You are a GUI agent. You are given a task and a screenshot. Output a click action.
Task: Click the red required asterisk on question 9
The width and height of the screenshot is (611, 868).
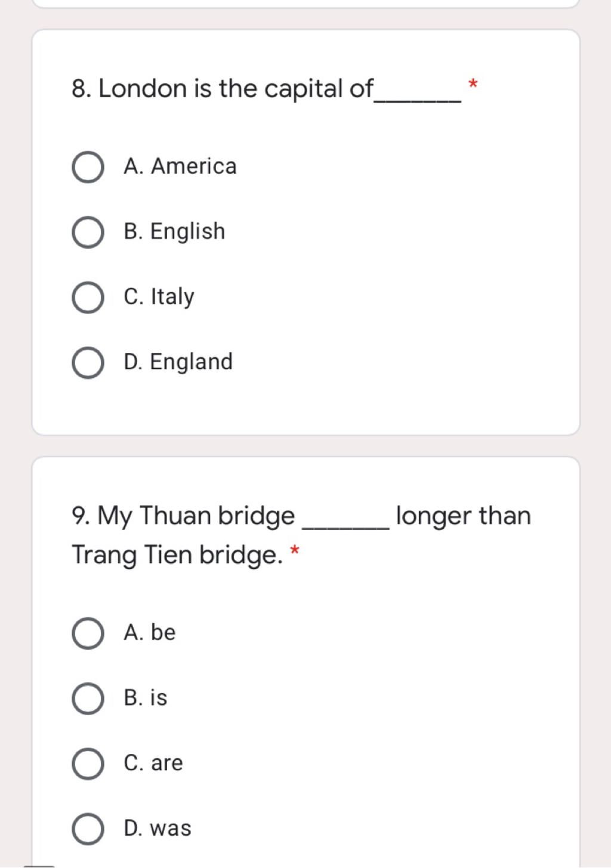294,550
